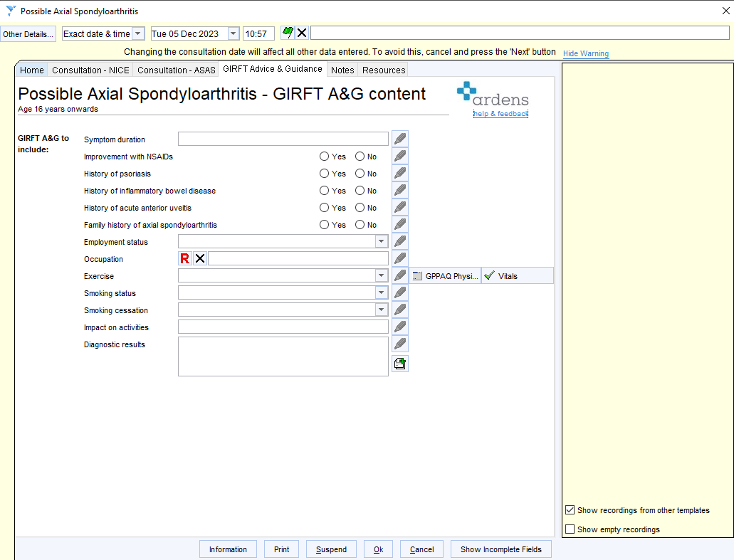Click the Print button

(281, 549)
